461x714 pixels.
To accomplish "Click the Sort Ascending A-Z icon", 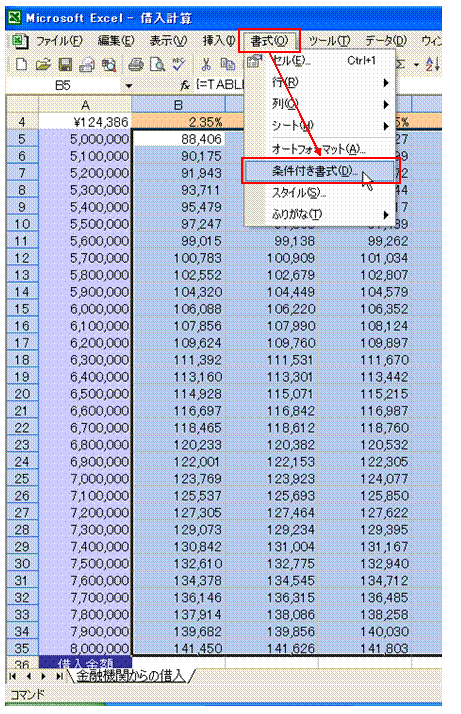I will tap(432, 65).
